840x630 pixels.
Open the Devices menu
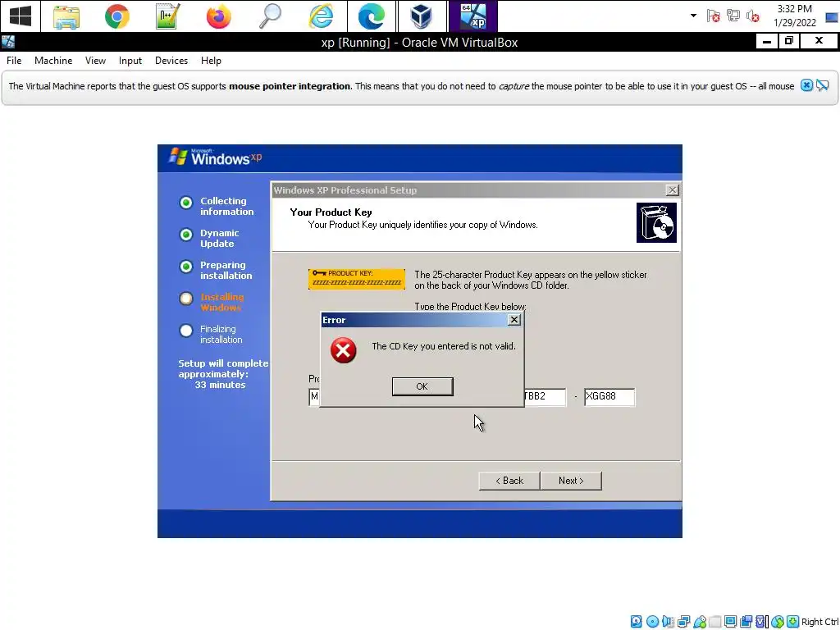(x=171, y=61)
